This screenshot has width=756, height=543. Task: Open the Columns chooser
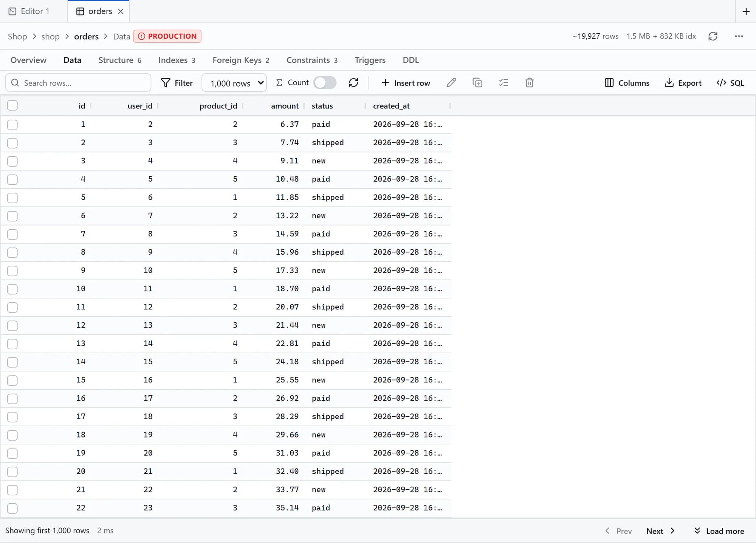point(627,83)
